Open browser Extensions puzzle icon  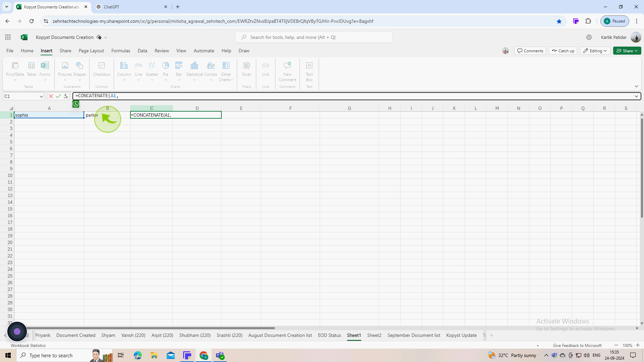[x=588, y=21]
